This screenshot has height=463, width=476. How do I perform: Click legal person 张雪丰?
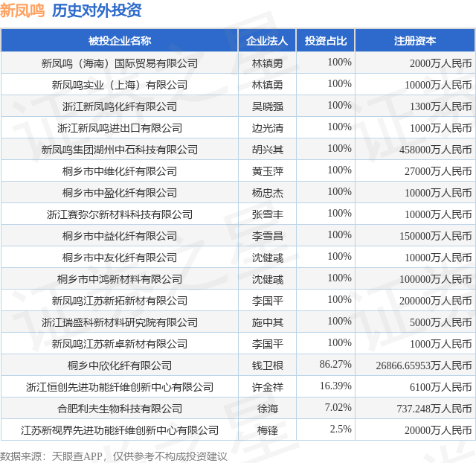pyautogui.click(x=268, y=214)
